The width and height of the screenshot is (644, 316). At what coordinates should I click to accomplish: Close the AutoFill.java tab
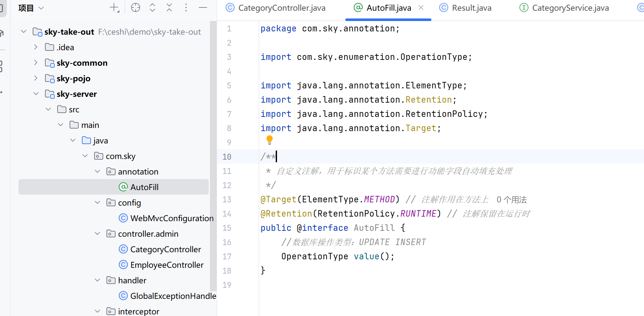click(421, 8)
